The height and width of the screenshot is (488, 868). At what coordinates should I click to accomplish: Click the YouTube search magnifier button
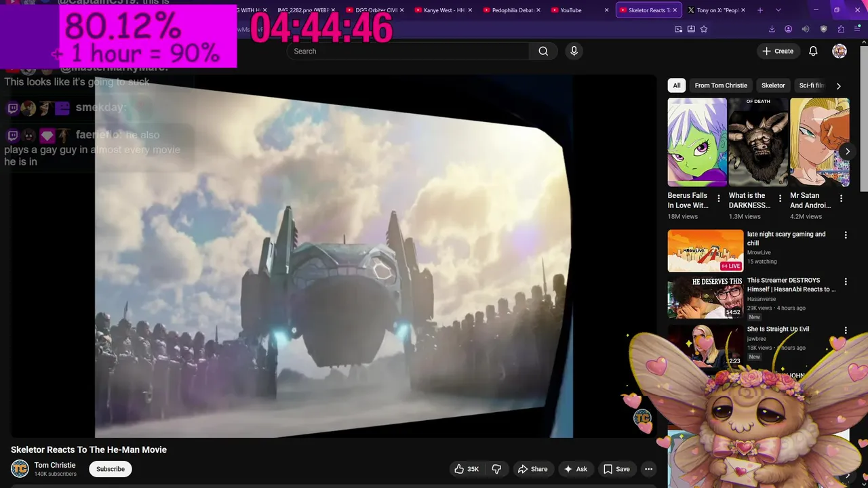[543, 51]
